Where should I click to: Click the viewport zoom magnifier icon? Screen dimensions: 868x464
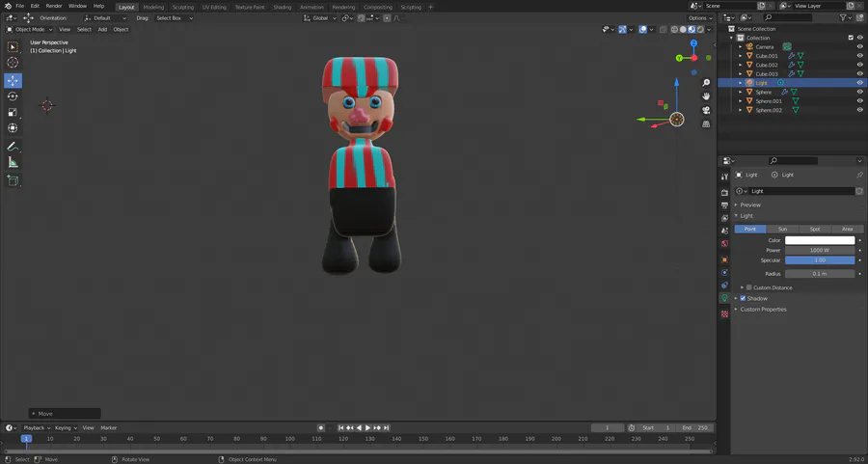(706, 83)
